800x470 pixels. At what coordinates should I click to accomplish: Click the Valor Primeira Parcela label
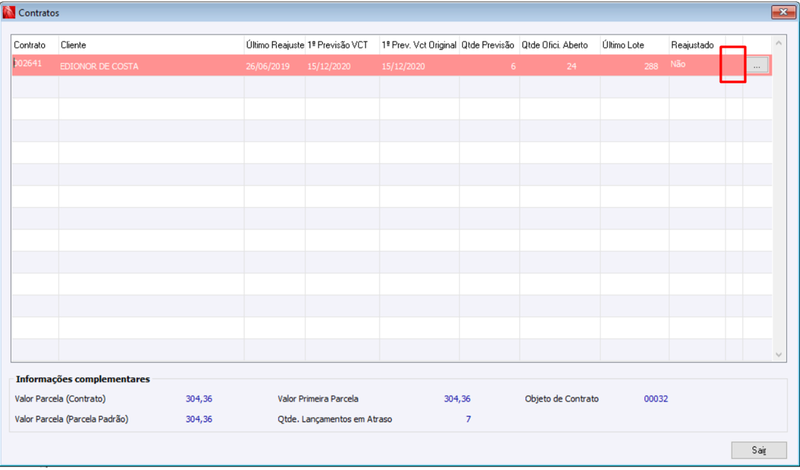pos(318,399)
